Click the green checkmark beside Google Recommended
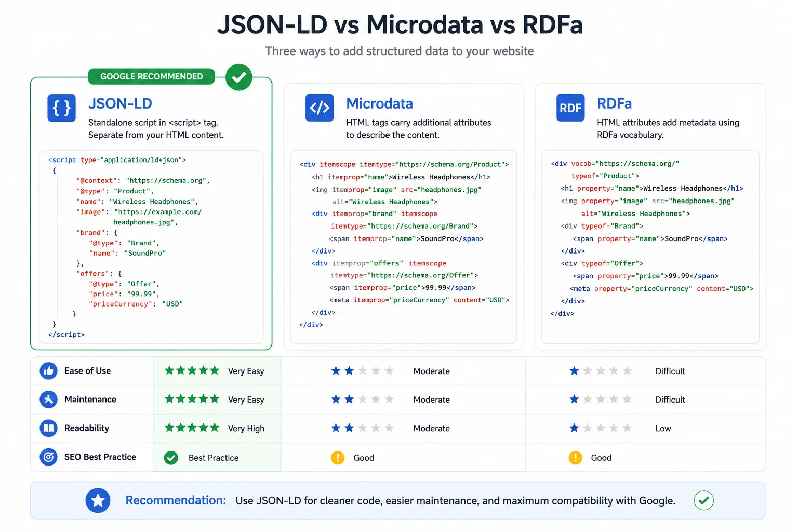The image size is (798, 532). point(239,77)
